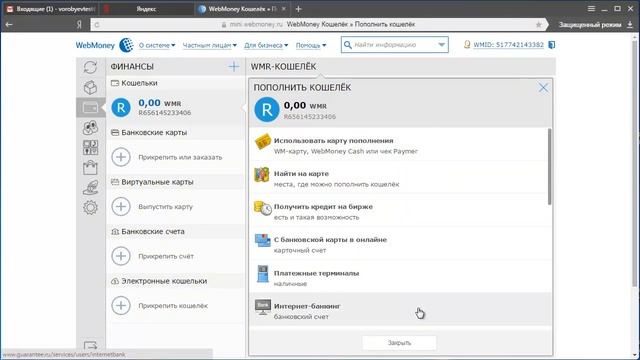Click the browser address bar

coord(318,24)
